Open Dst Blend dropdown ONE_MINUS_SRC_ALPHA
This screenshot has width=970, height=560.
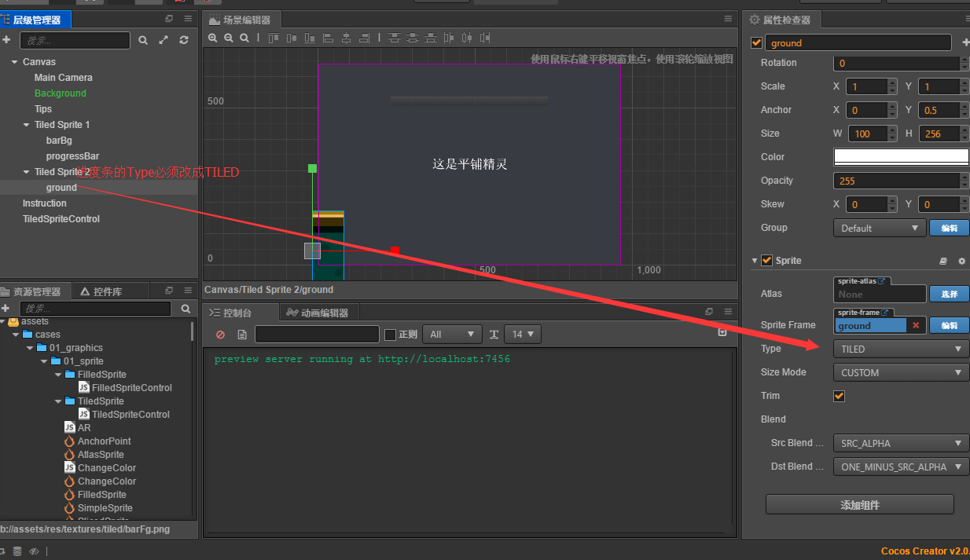(901, 467)
